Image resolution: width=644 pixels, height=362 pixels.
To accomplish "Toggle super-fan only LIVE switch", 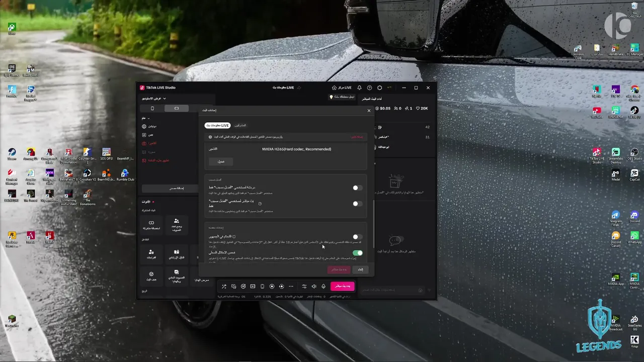I will [357, 204].
